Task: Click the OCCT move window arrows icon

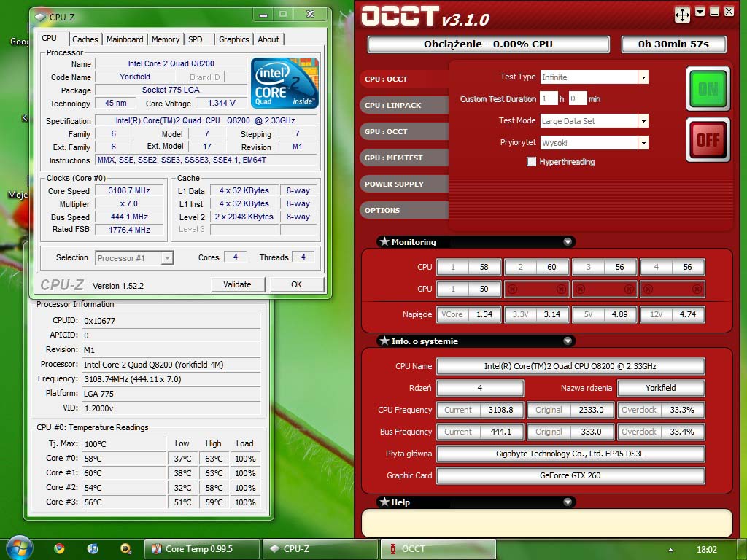Action: pyautogui.click(x=682, y=14)
